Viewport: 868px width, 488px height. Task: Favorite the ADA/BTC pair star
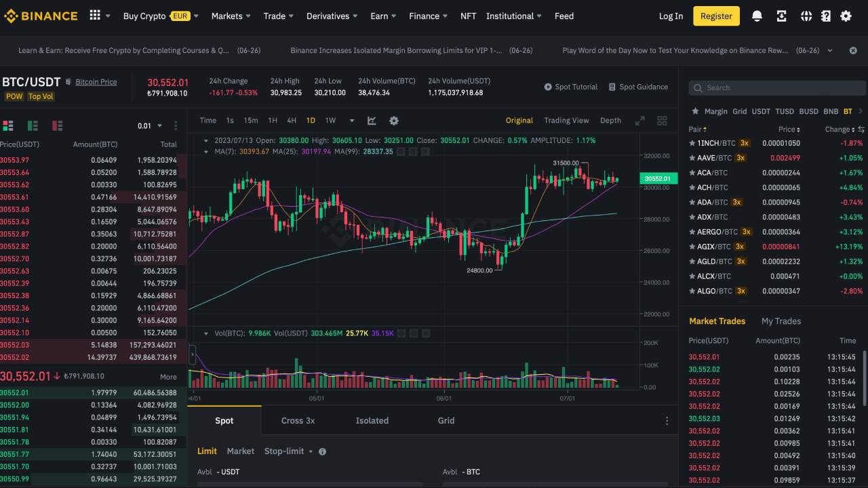692,203
